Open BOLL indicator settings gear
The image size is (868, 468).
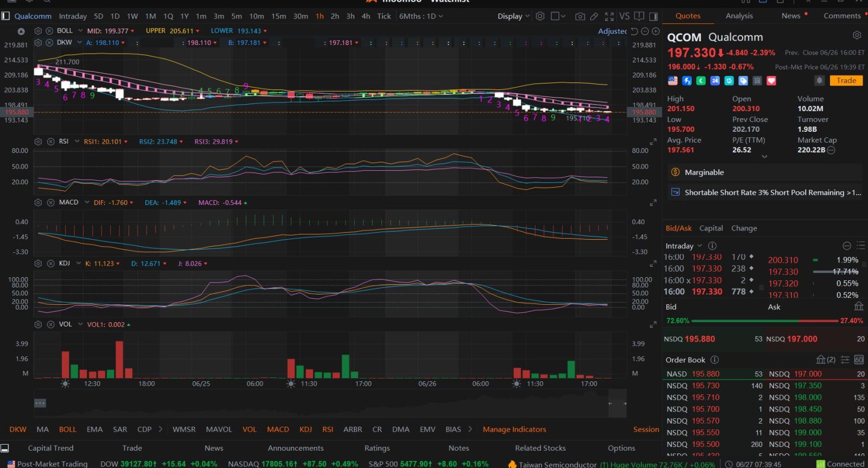(38, 31)
